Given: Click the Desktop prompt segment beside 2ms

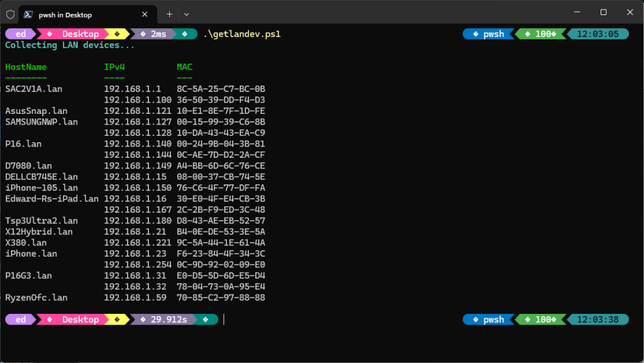Looking at the screenshot, I should click(x=80, y=34).
